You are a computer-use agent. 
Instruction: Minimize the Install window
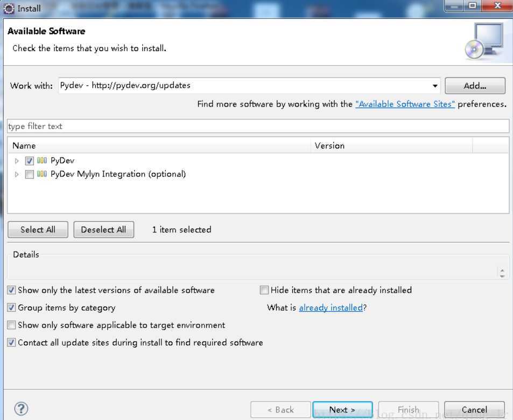point(455,6)
